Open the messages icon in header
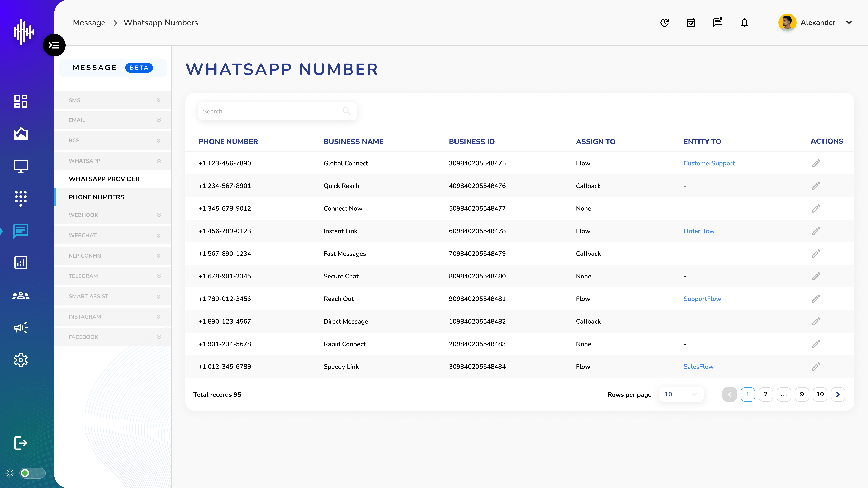Image resolution: width=868 pixels, height=488 pixels. coord(718,22)
